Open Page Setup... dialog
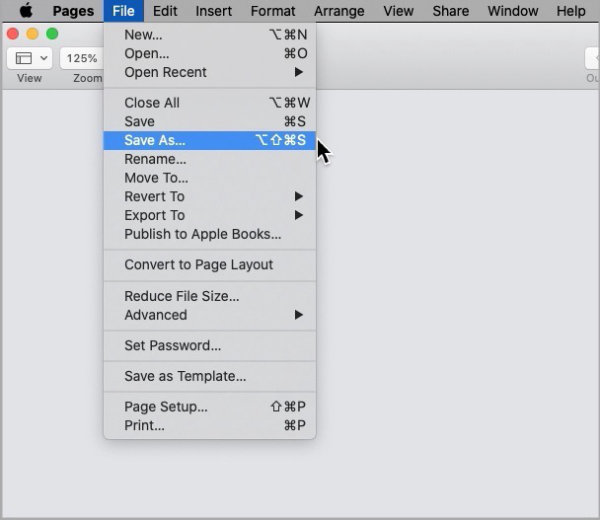 click(x=210, y=407)
